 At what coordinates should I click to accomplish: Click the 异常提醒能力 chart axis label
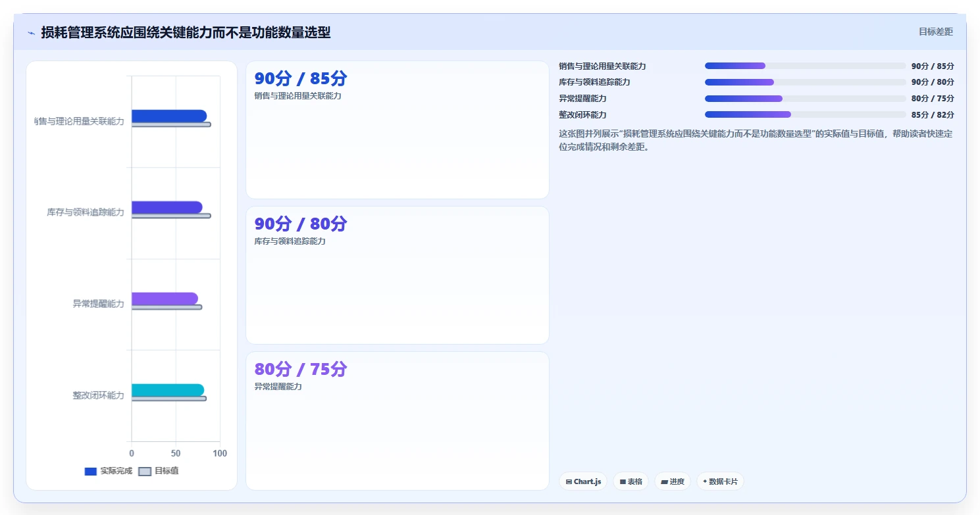pos(98,304)
